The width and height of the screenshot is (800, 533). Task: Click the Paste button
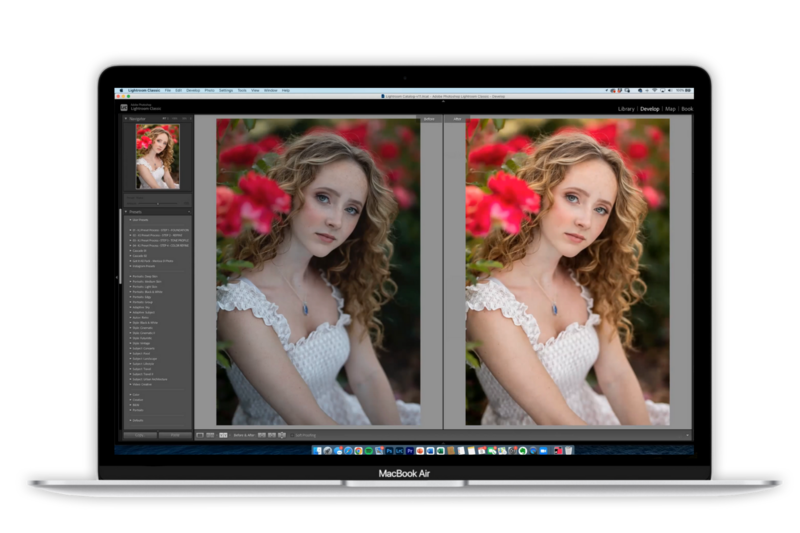(x=175, y=435)
